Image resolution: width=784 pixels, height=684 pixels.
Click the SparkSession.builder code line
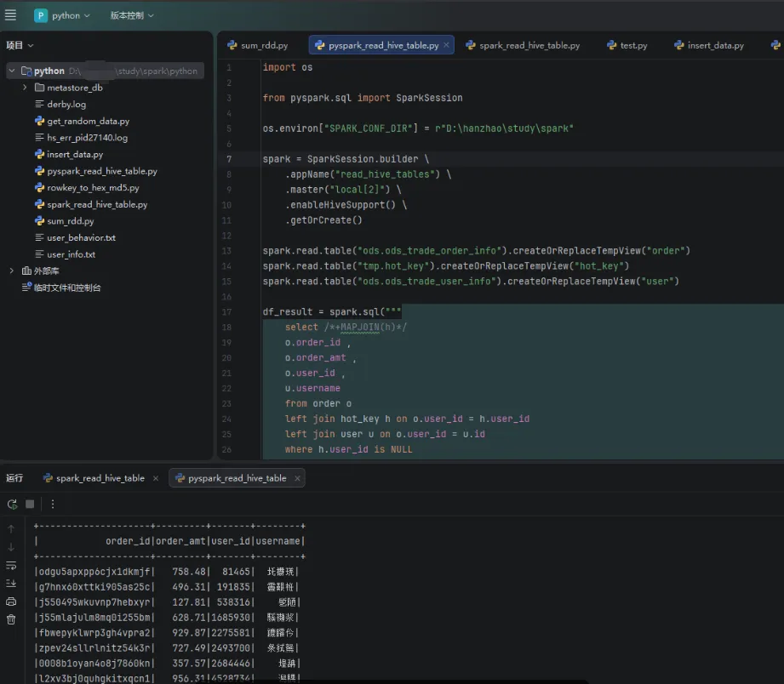click(x=346, y=159)
